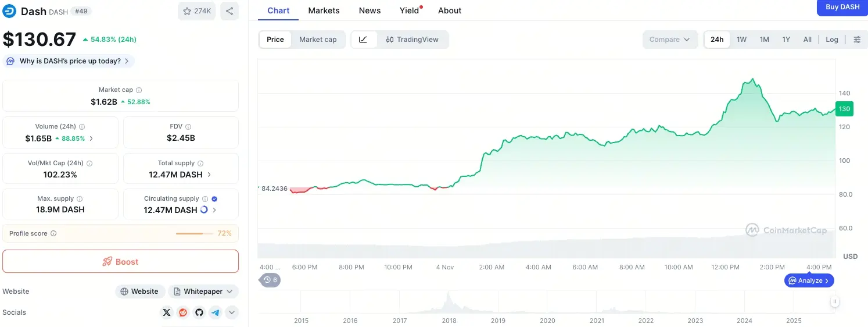This screenshot has width=868, height=327.
Task: Click the 102.23% Vol/Mkt Cap value
Action: coord(60,175)
